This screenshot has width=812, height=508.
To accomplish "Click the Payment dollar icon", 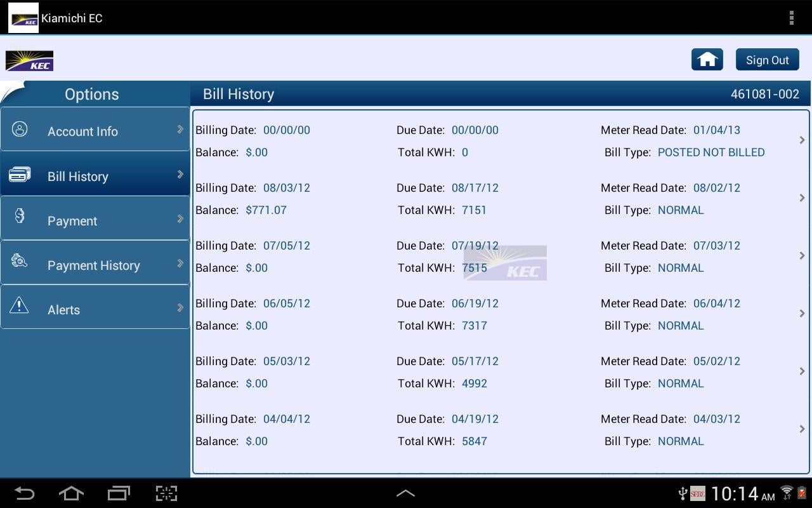I will tap(20, 216).
